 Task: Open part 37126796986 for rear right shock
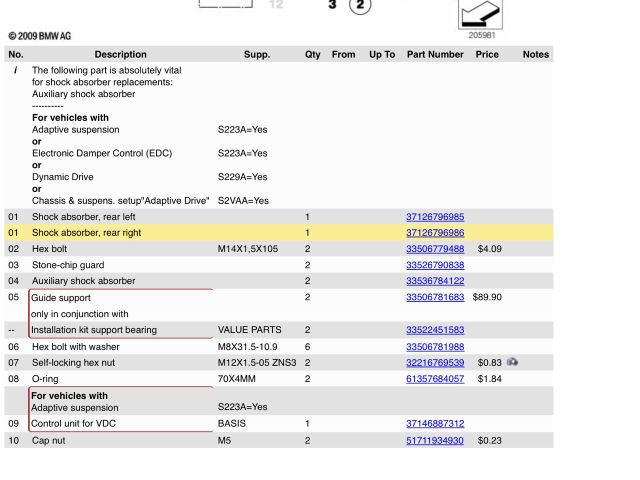pos(434,233)
